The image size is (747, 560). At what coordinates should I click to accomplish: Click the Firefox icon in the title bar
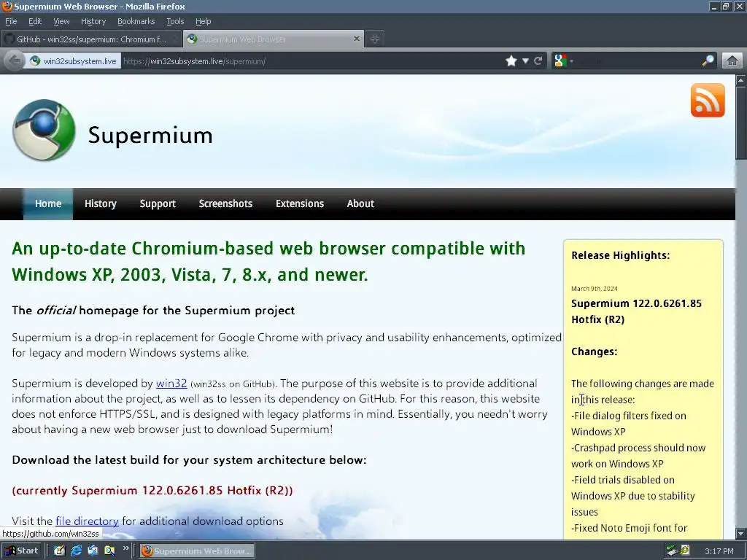[x=7, y=6]
